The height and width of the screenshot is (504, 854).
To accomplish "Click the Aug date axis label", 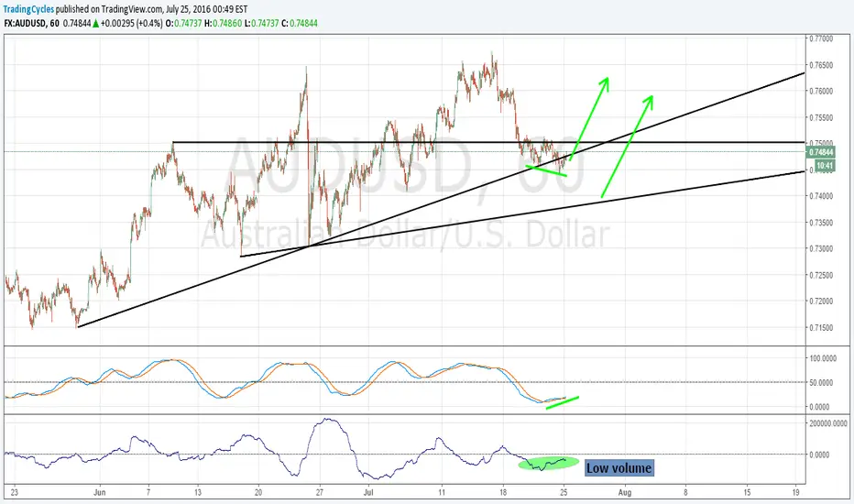I will pyautogui.click(x=625, y=493).
